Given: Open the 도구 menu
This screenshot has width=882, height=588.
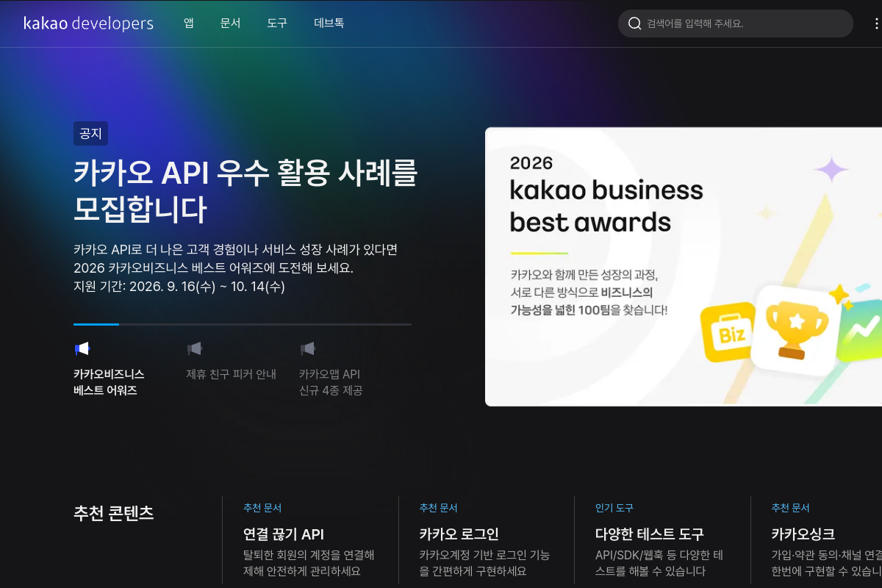Looking at the screenshot, I should [x=277, y=23].
